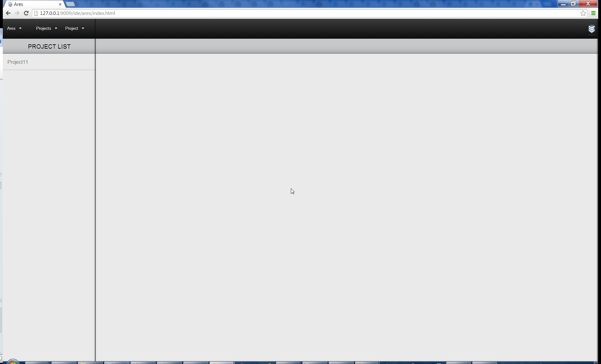This screenshot has height=364, width=601.
Task: Click the bookmark/star icon
Action: pos(583,13)
